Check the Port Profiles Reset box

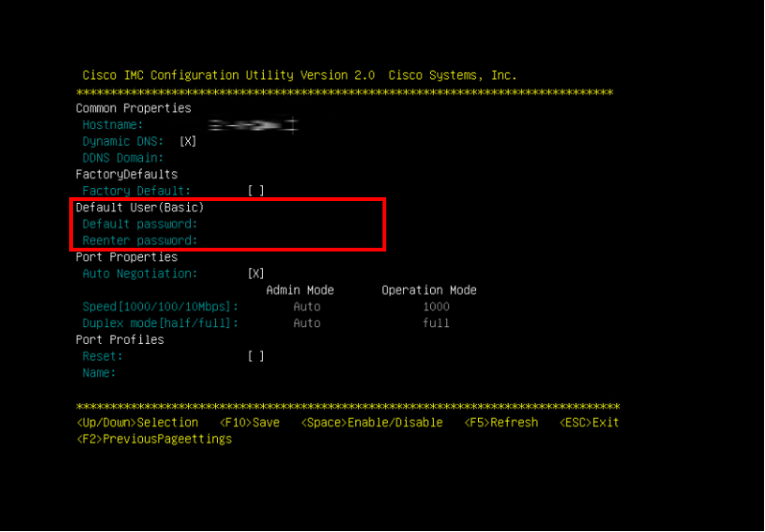tap(255, 356)
